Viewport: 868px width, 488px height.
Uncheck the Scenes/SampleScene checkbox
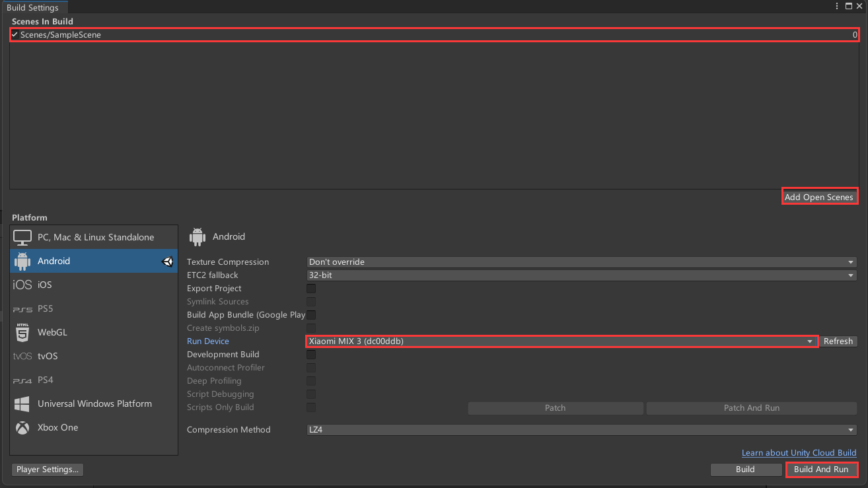click(15, 34)
